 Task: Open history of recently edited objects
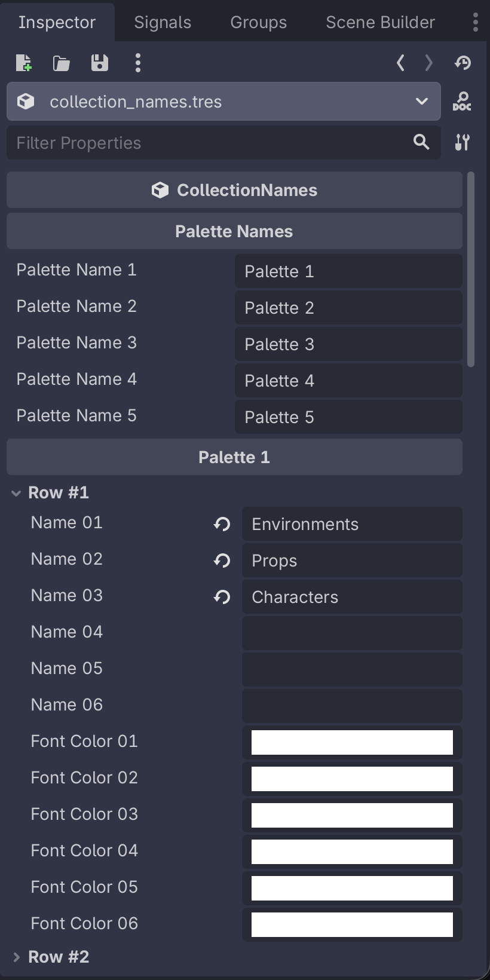[x=463, y=62]
